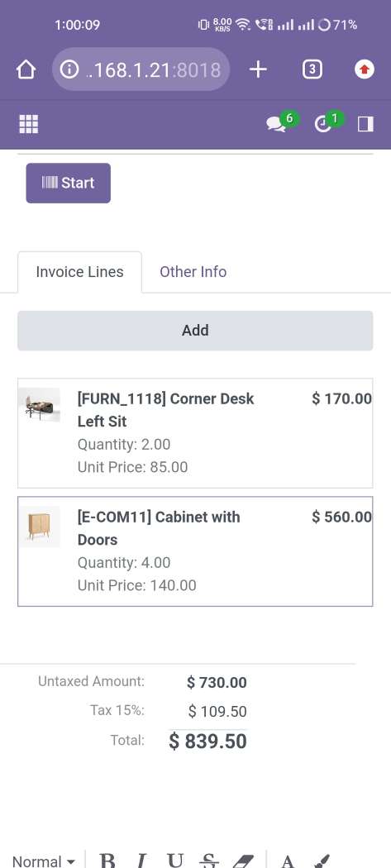Expand the Normal paragraph style dropdown
Viewport: 391px width, 868px height.
[43, 861]
